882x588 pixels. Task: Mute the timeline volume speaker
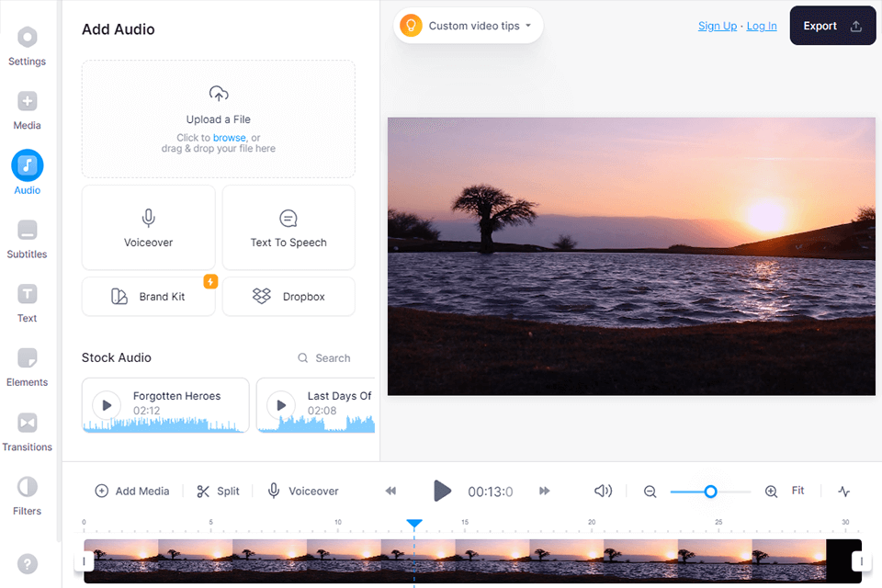tap(603, 491)
